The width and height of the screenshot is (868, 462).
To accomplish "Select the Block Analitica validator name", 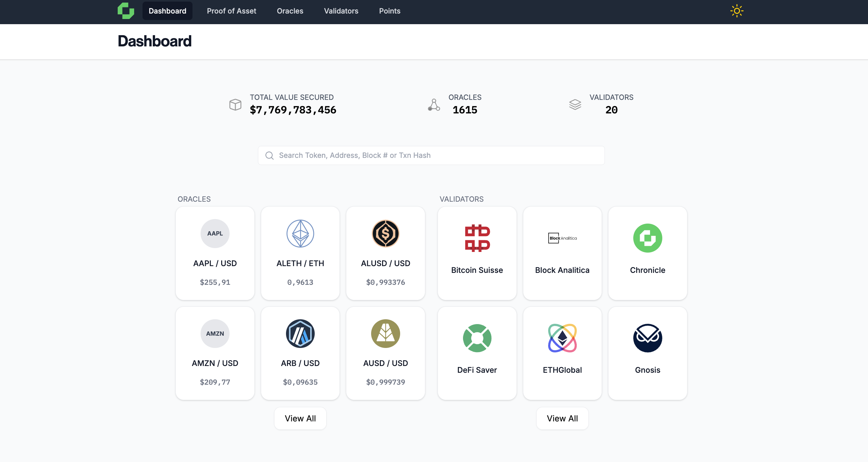I will [x=562, y=270].
